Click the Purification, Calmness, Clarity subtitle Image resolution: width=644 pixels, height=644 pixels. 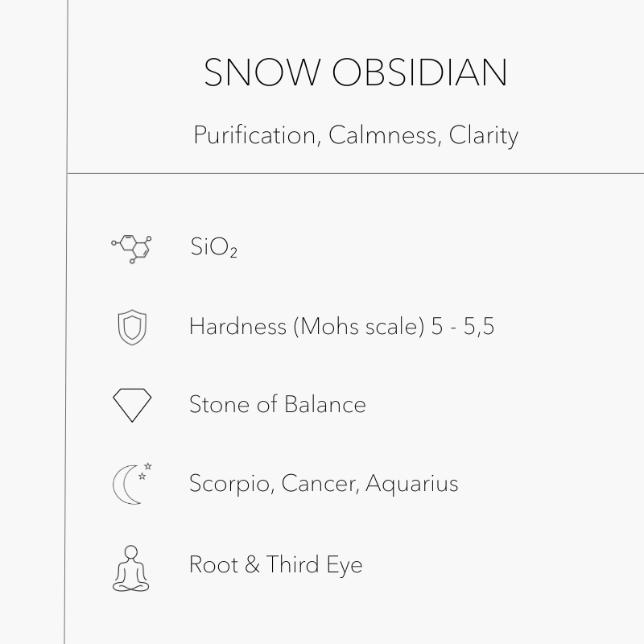(355, 134)
